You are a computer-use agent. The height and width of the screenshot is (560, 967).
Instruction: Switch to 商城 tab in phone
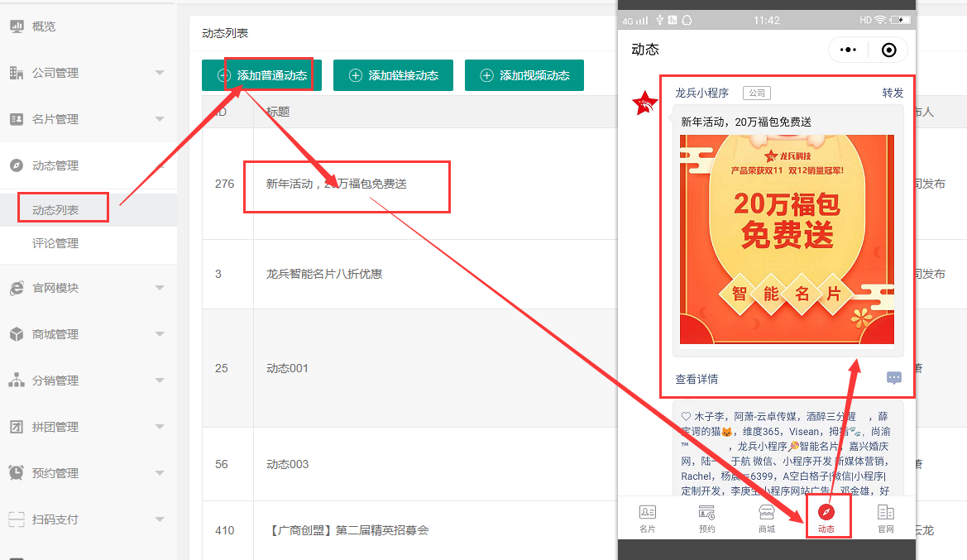point(766,518)
